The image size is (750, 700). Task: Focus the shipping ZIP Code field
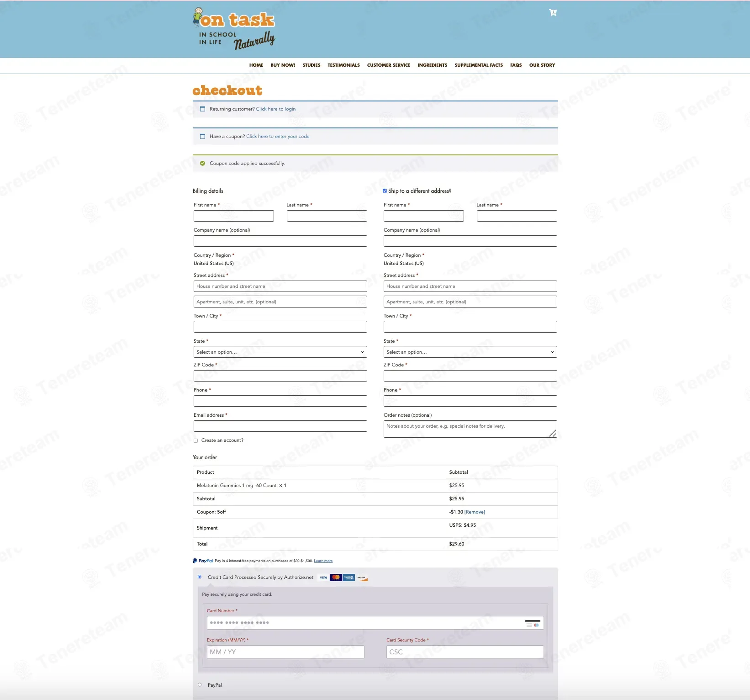[x=470, y=376]
